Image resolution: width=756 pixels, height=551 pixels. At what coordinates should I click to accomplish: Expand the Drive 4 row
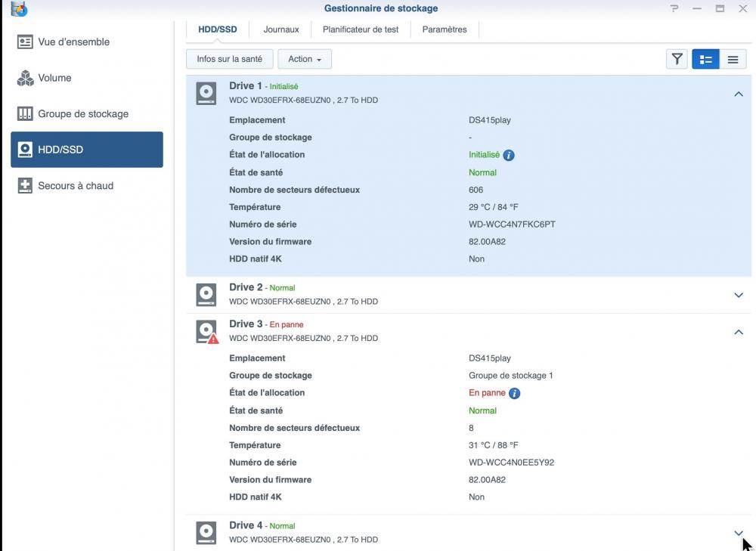pyautogui.click(x=739, y=533)
